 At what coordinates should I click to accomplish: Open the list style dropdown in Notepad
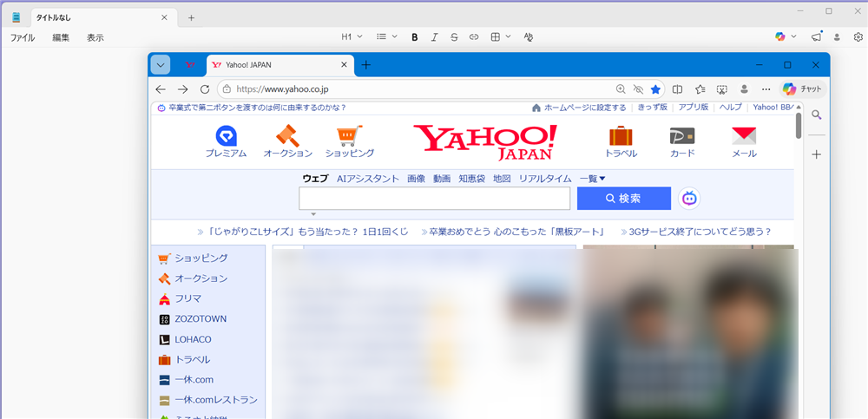tap(387, 37)
